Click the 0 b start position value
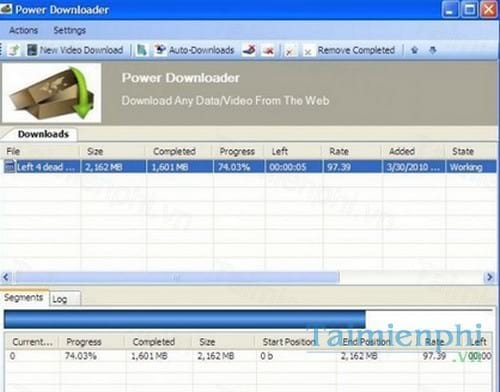This screenshot has height=392, width=500. point(267,356)
